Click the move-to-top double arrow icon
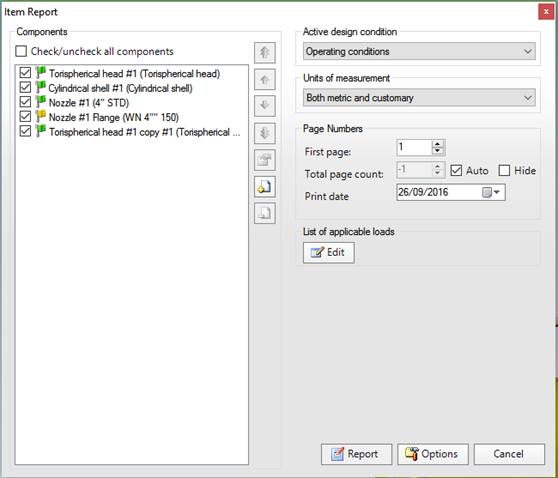The image size is (558, 478). pos(264,53)
